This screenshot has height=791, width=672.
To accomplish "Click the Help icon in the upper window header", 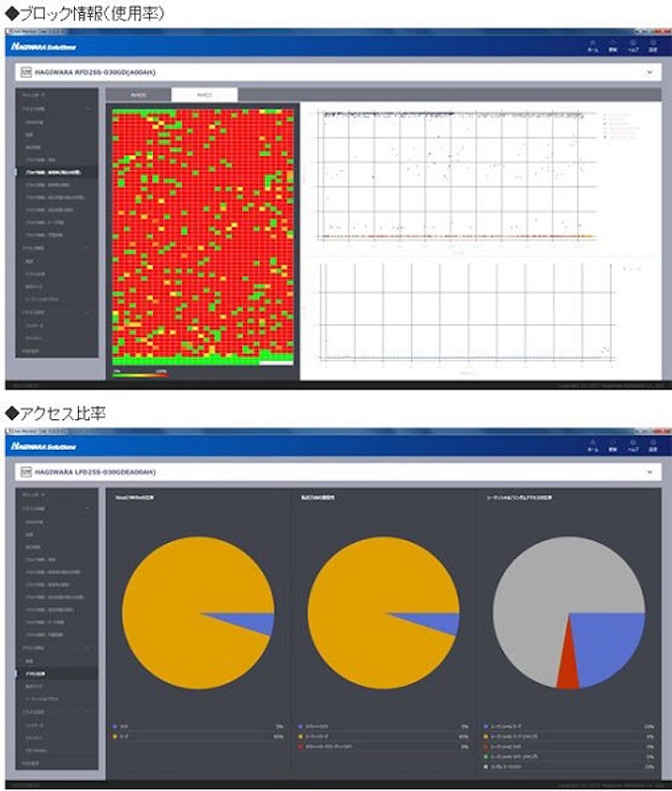I will (631, 44).
